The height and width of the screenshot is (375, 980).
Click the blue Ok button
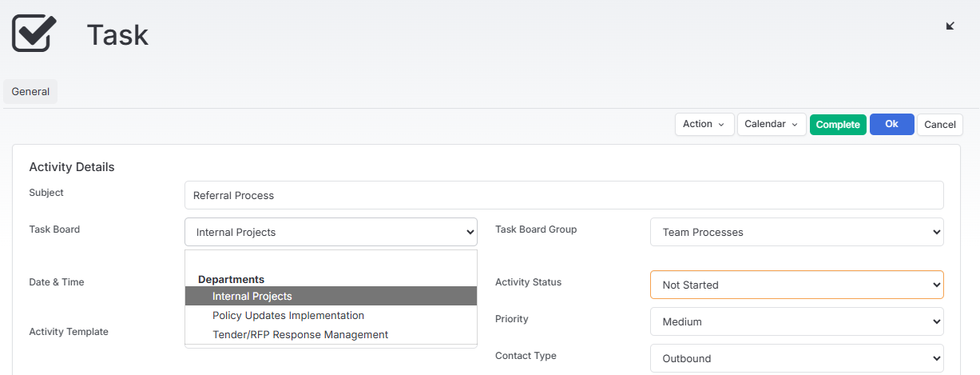892,124
